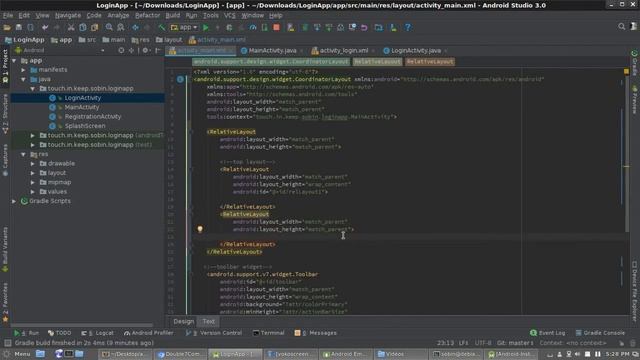Collapse the app module tree node
This screenshot has width=640, height=360.
tap(14, 60)
